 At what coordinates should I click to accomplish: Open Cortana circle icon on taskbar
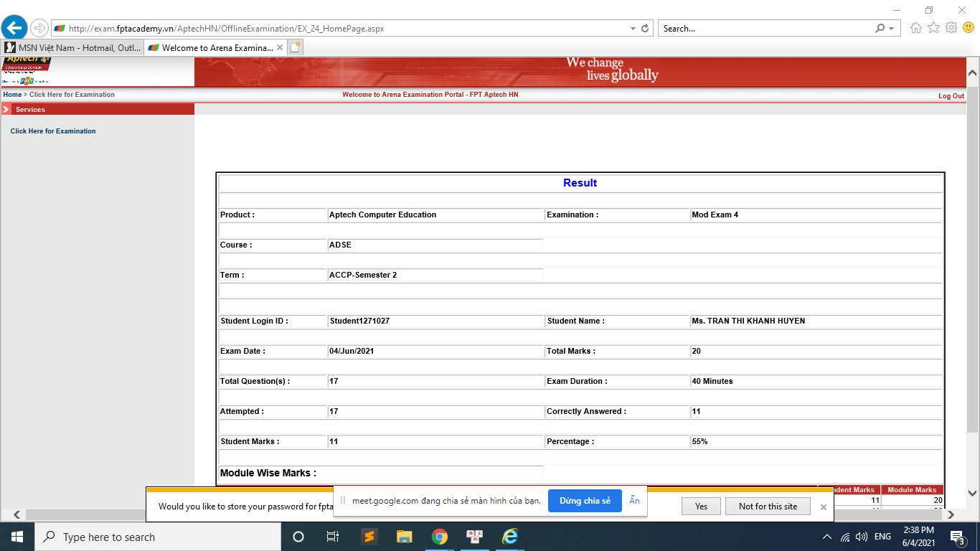pos(298,537)
